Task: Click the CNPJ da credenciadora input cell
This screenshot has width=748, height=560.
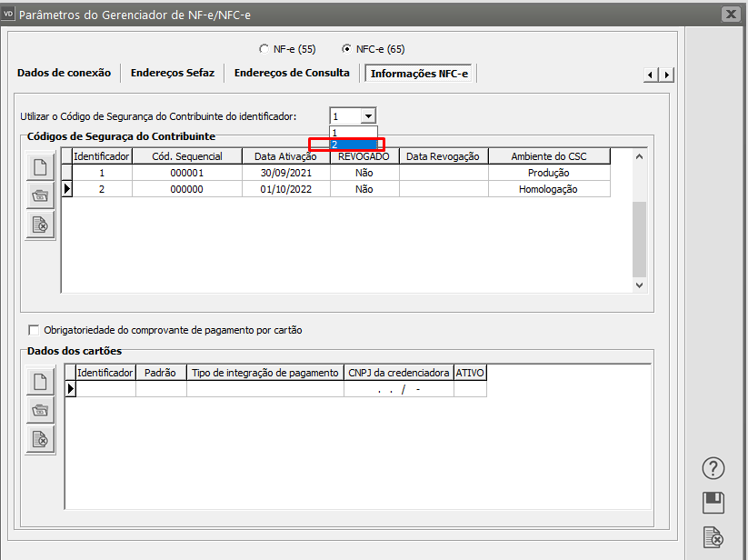Action: pos(398,389)
